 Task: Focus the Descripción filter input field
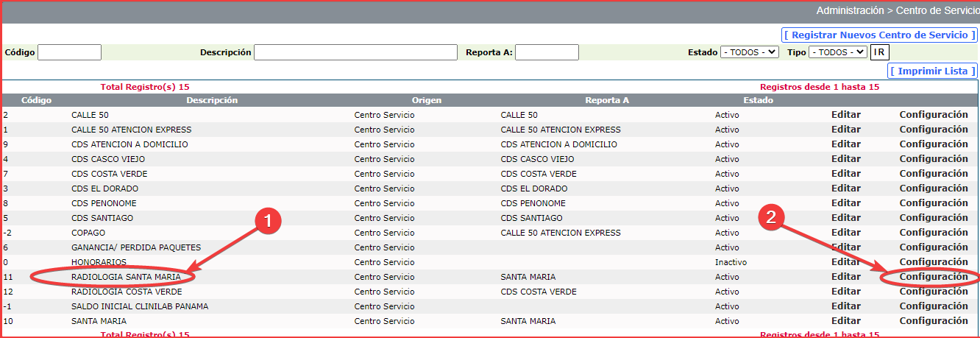click(355, 52)
